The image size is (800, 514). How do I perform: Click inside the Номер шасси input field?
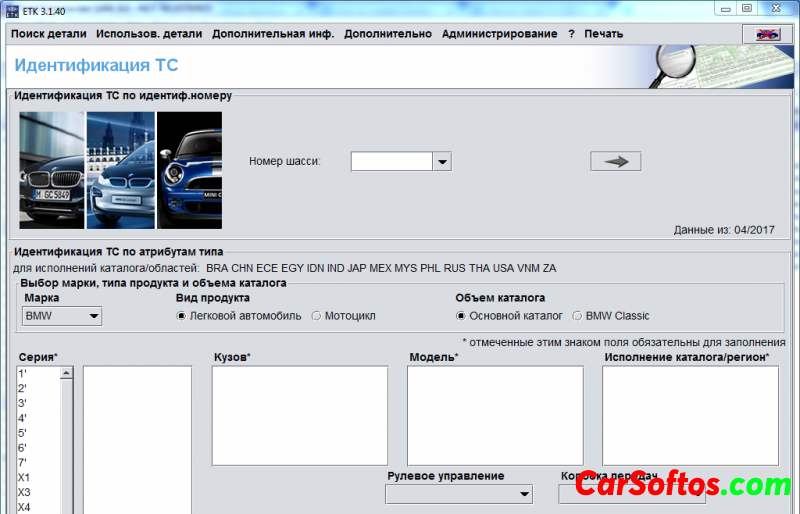[391, 161]
